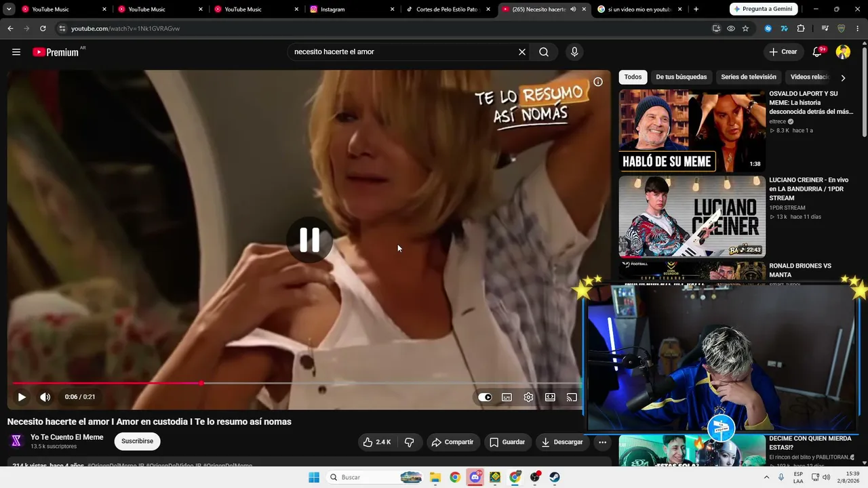Start voice search with the microphone icon
The image size is (868, 488).
click(x=574, y=52)
